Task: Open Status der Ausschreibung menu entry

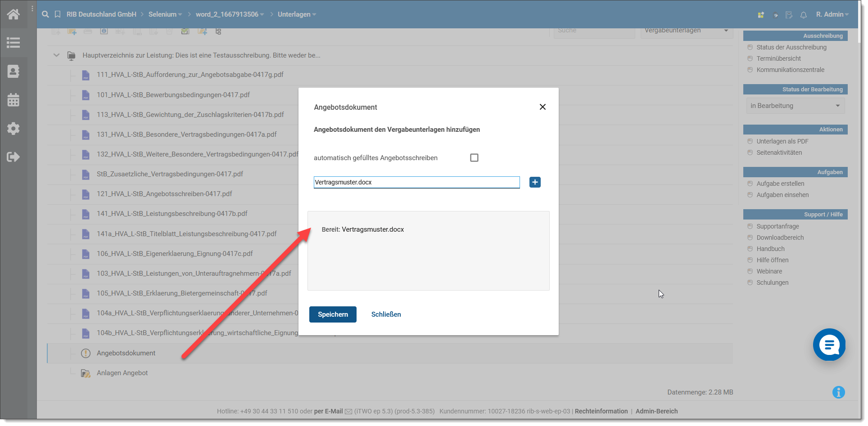Action: click(791, 47)
